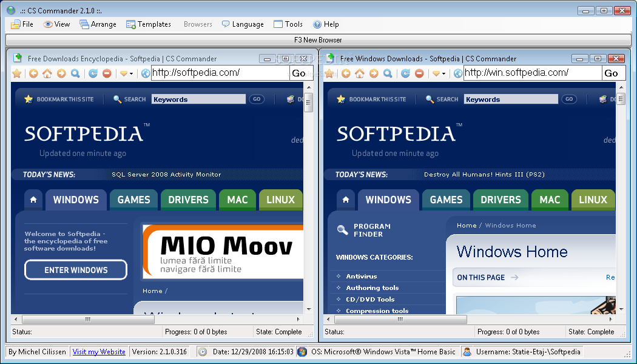Open the dropdown arrow in the right browser toolbar

443,74
